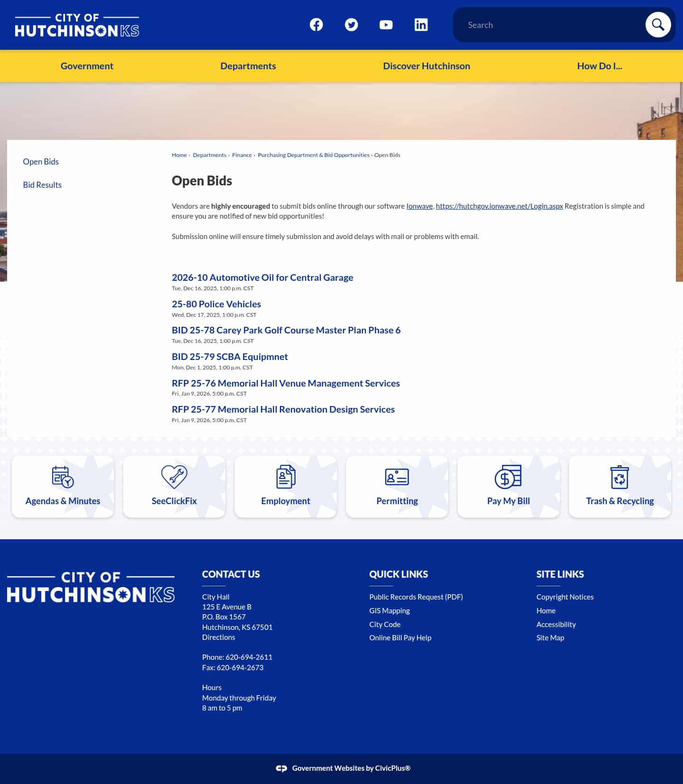This screenshot has width=683, height=784.
Task: Click the 'Fri, Jan 9, 2026' date under RFP 25-77
Action: (x=209, y=420)
